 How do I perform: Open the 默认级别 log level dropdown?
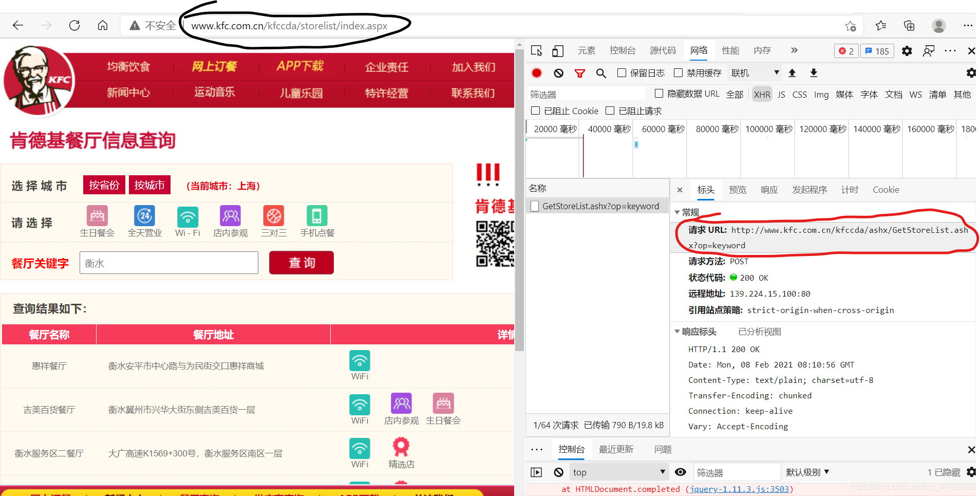pyautogui.click(x=808, y=472)
